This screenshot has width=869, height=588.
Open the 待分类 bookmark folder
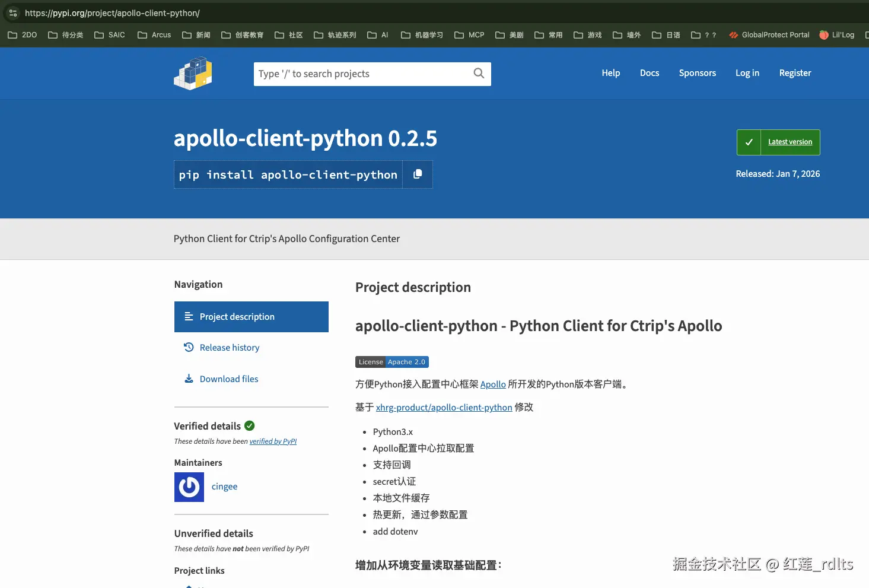point(65,35)
